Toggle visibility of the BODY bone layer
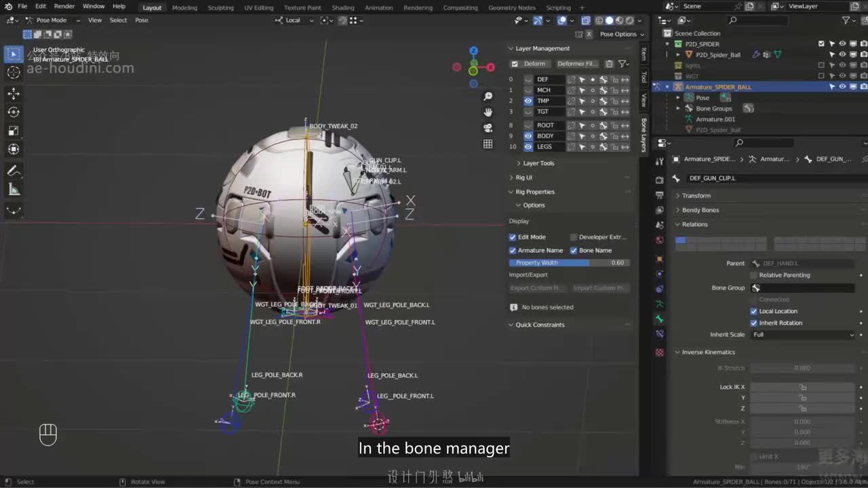868x488 pixels. pos(528,136)
